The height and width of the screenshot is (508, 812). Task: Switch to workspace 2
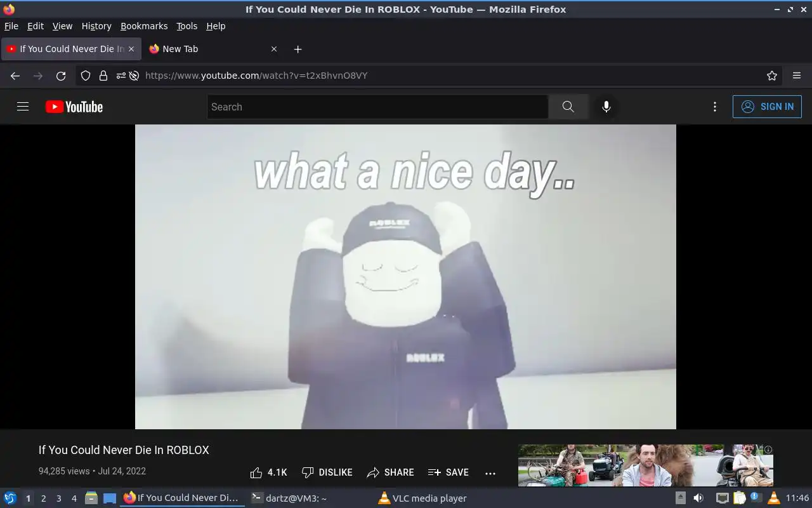[43, 498]
